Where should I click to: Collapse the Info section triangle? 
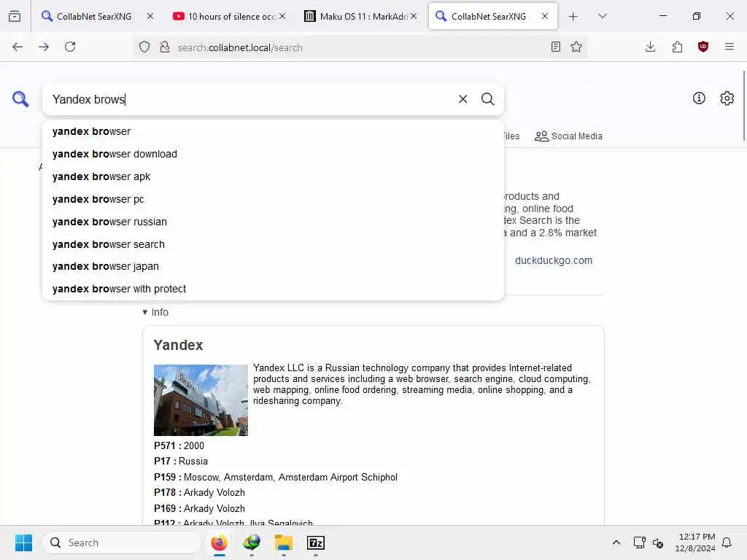(145, 312)
